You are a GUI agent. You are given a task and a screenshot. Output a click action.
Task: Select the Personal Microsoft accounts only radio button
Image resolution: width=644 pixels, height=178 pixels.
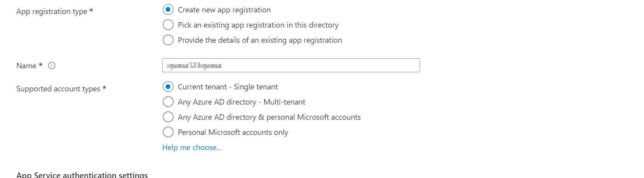pyautogui.click(x=168, y=132)
